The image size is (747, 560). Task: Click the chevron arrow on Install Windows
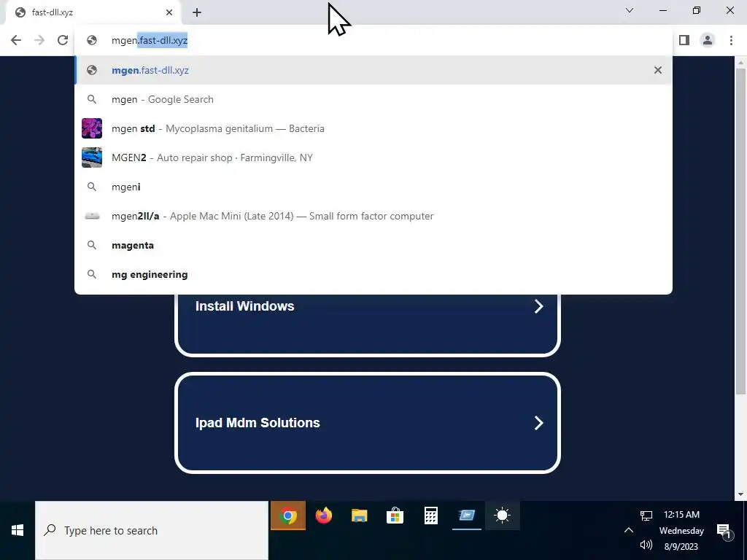tap(539, 306)
